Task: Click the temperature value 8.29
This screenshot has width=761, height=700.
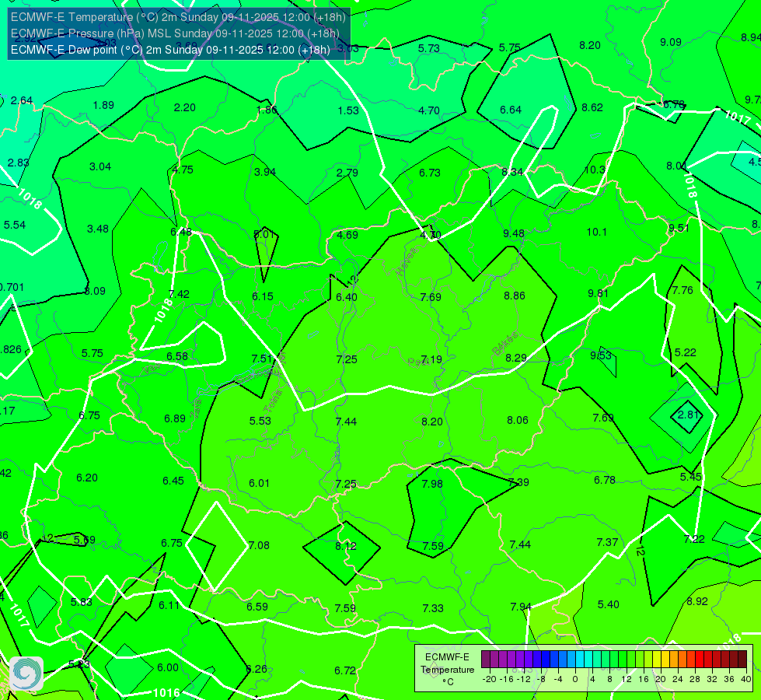Action: (516, 358)
